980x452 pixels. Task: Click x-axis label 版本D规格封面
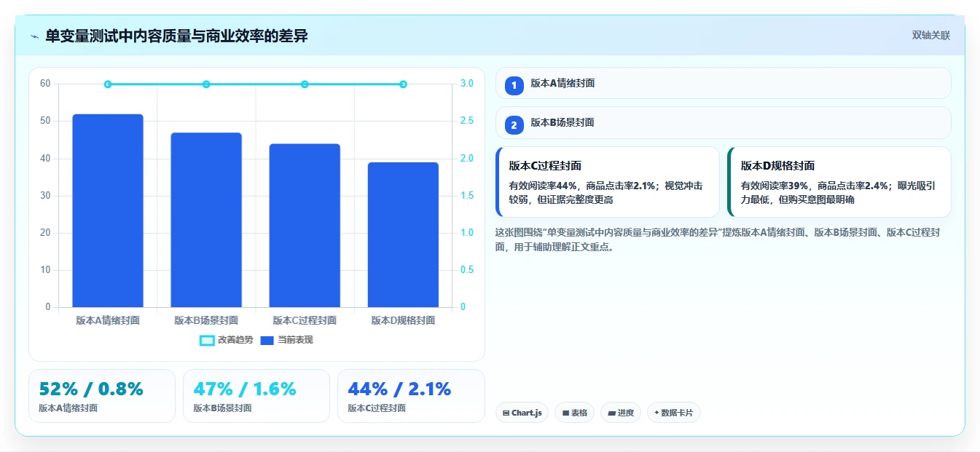click(x=403, y=320)
